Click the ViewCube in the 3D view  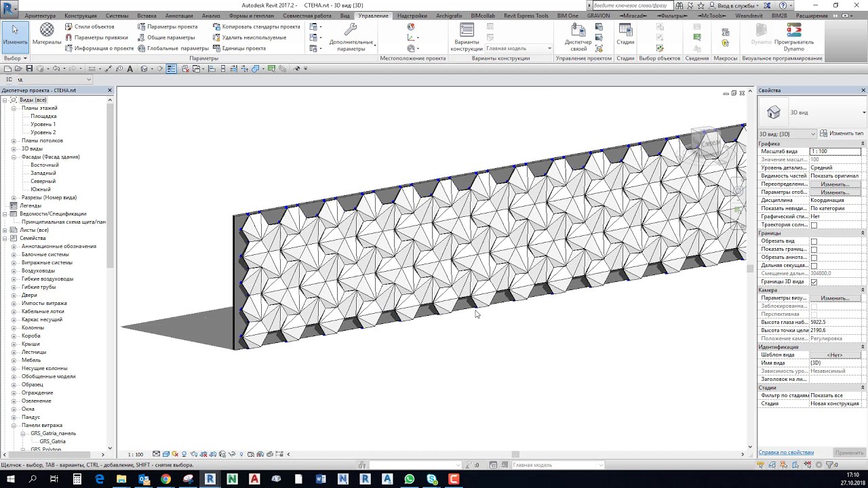pyautogui.click(x=708, y=142)
